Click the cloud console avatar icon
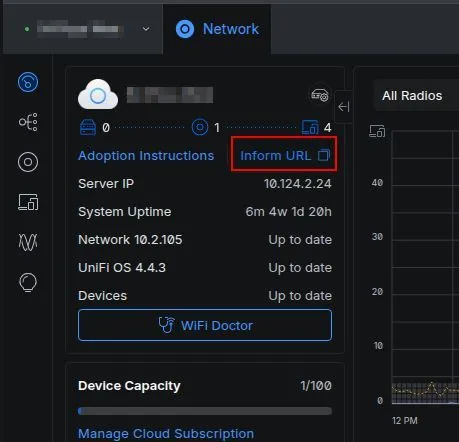Viewport: 459px width, 442px height. (98, 95)
